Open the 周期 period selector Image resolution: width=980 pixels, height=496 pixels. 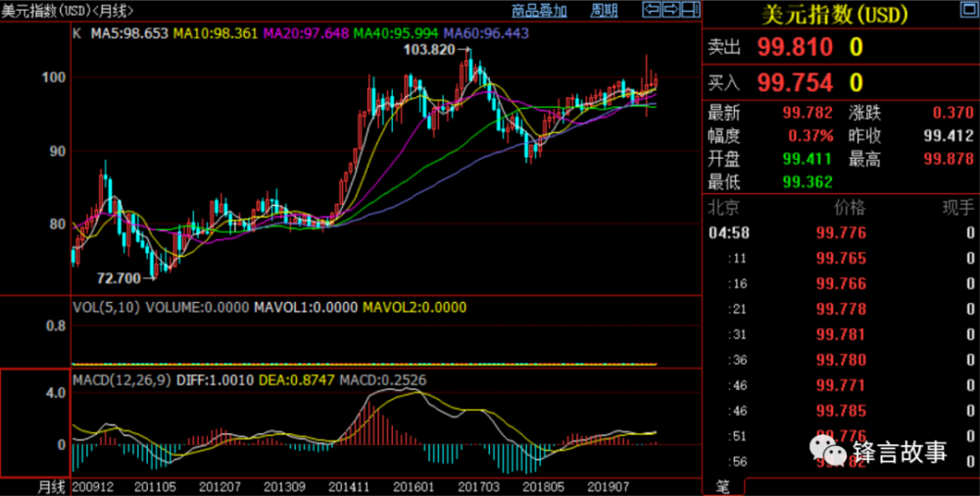pos(604,12)
